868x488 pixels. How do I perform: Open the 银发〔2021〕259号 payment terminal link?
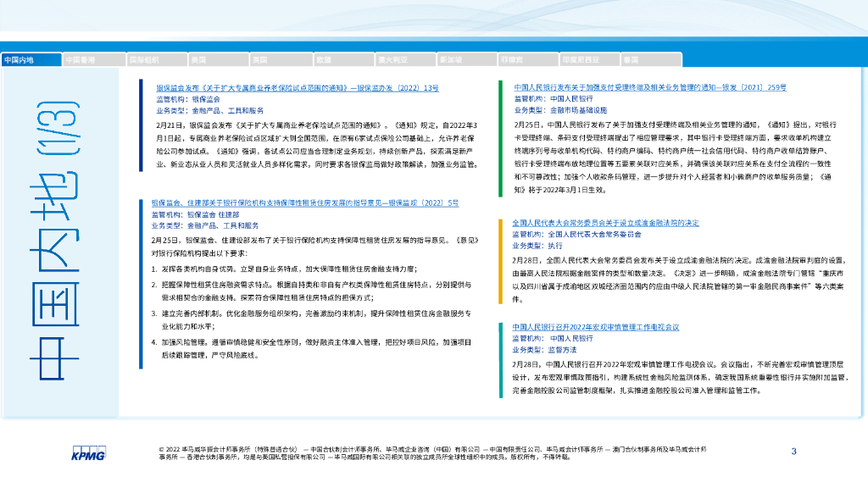point(650,87)
